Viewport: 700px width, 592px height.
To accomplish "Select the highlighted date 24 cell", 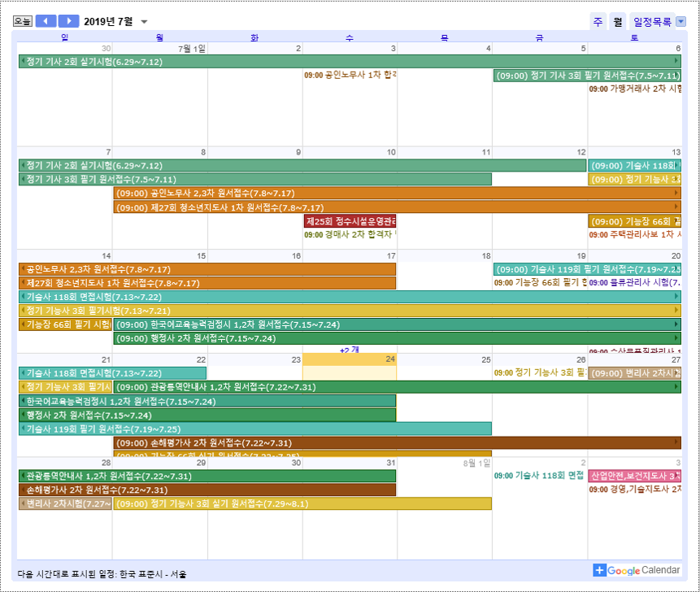I will [350, 372].
